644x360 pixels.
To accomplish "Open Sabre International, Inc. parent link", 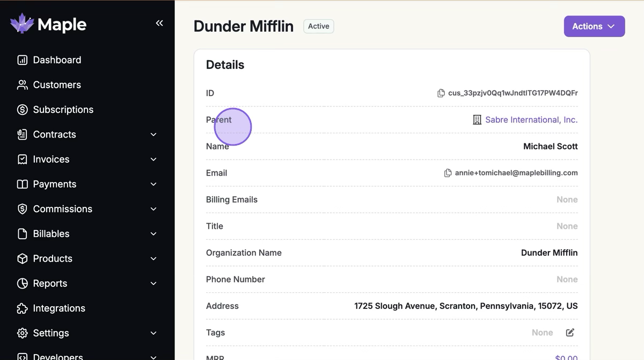I will (x=531, y=120).
